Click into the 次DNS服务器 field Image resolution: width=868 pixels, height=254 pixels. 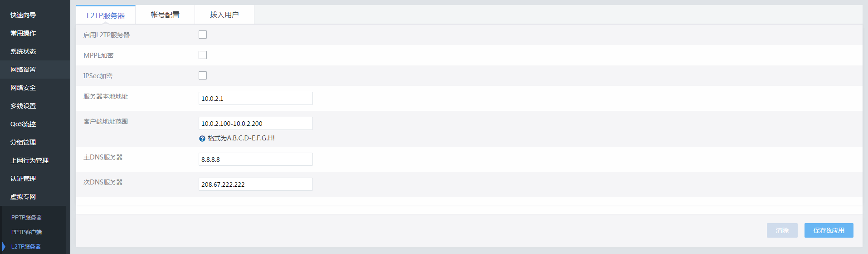(x=255, y=184)
